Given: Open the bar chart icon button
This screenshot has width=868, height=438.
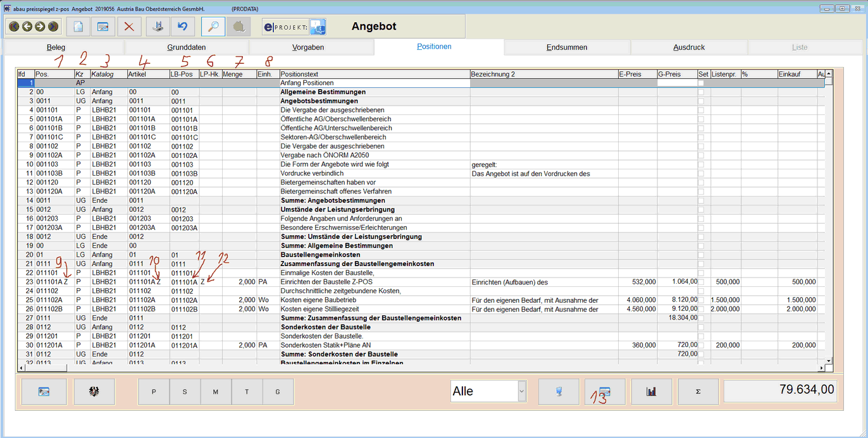Looking at the screenshot, I should point(651,392).
